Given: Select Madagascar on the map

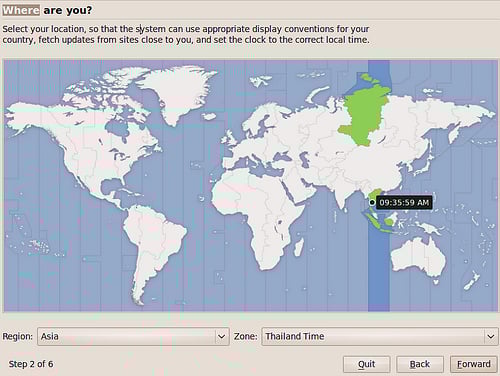Looking at the screenshot, I should [x=299, y=248].
